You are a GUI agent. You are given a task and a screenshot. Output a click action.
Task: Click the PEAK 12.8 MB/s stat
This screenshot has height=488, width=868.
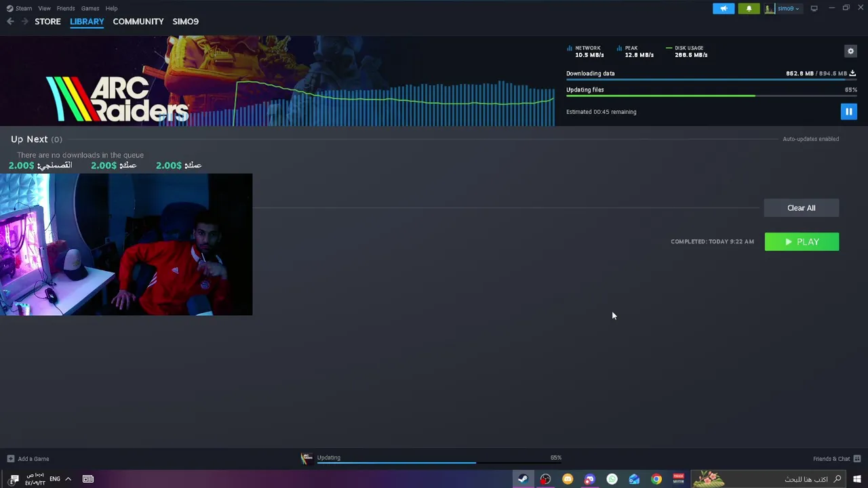(x=635, y=52)
